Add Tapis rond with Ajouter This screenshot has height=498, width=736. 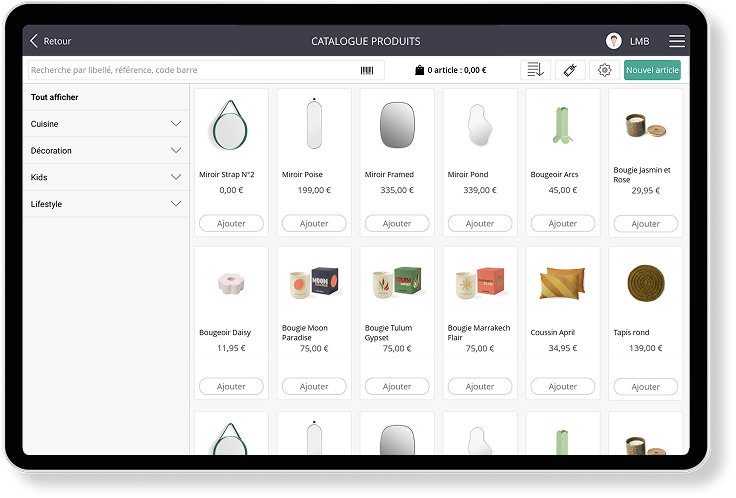coord(645,387)
